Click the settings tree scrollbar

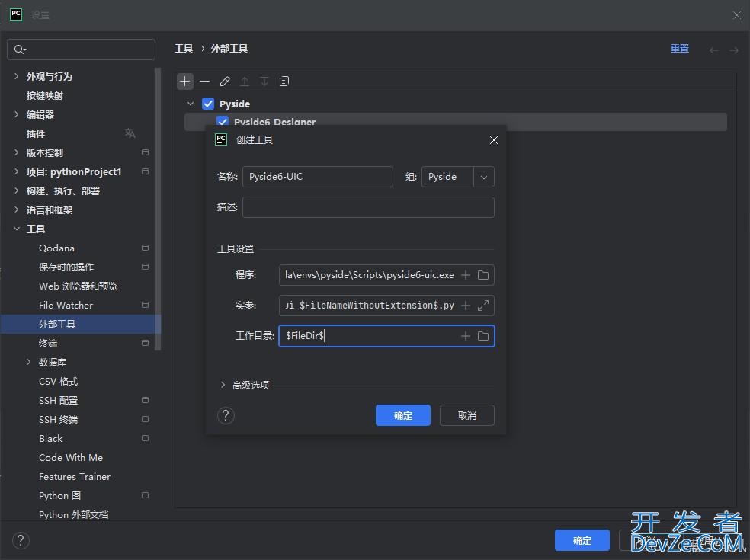click(158, 209)
